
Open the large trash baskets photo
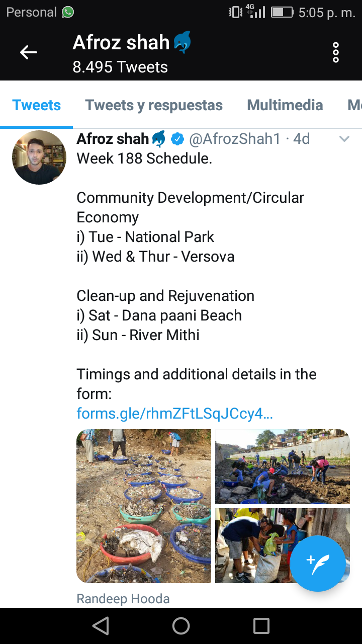pyautogui.click(x=144, y=506)
